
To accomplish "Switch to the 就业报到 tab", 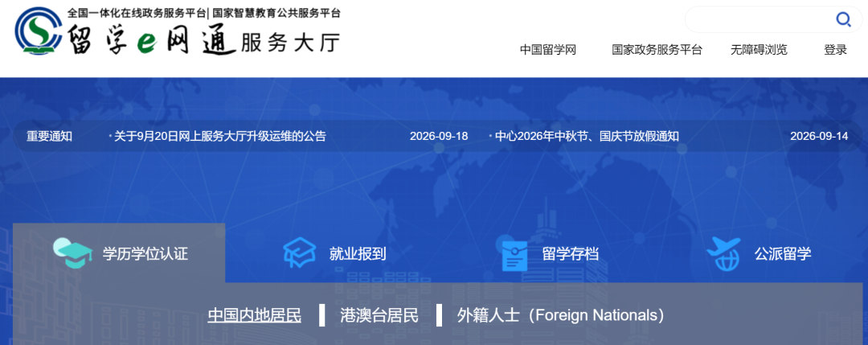I will (334, 253).
